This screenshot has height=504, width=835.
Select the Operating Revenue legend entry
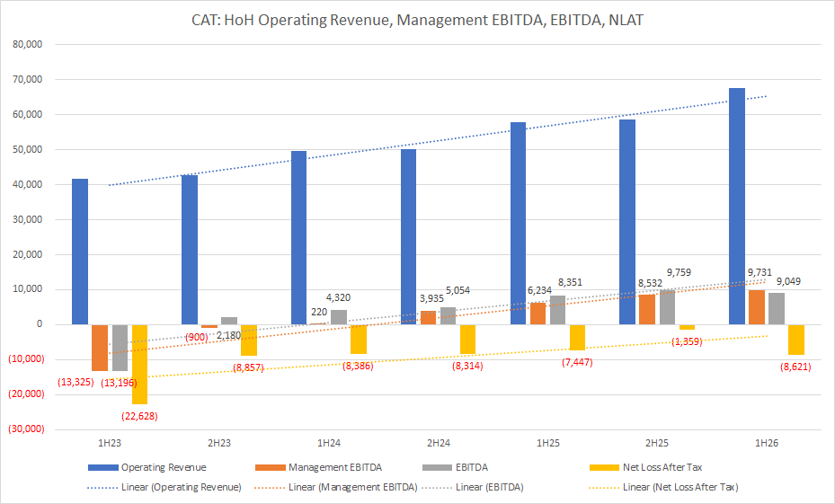coord(164,467)
